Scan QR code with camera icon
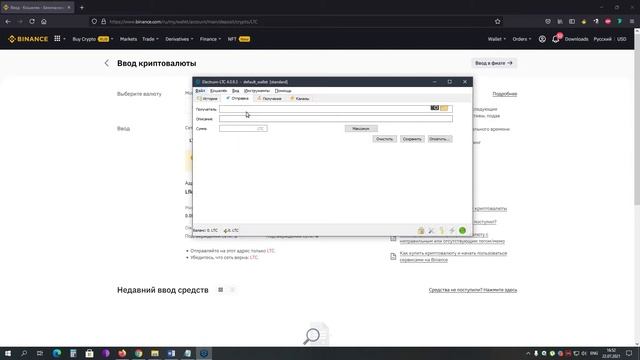This screenshot has height=360, width=640. (435, 108)
